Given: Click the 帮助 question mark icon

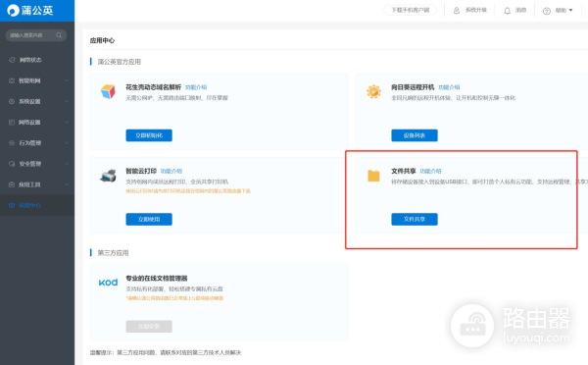Looking at the screenshot, I should point(547,11).
